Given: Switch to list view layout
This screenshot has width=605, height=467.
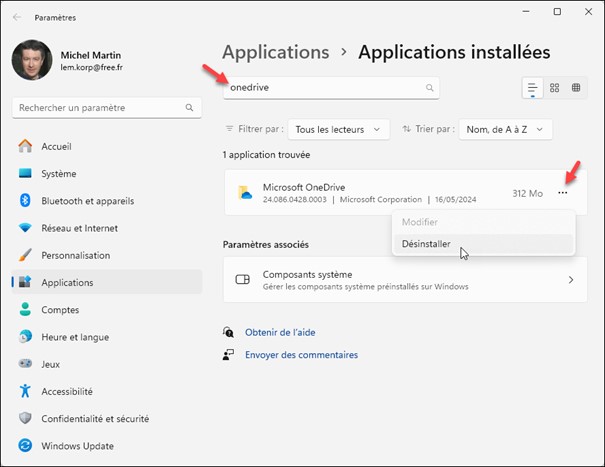Looking at the screenshot, I should click(532, 88).
